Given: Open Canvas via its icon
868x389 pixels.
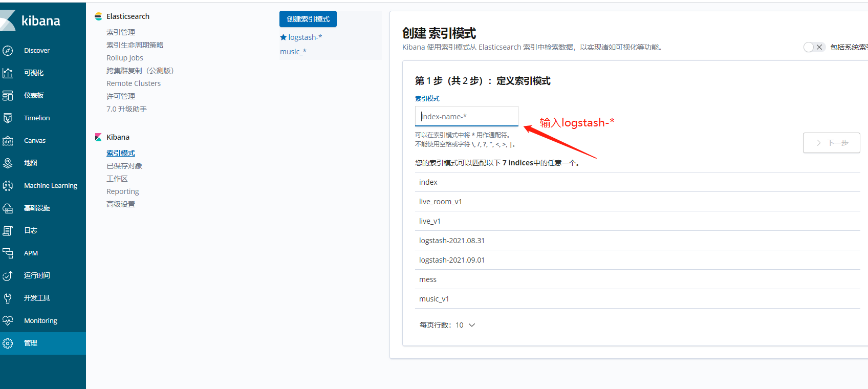Looking at the screenshot, I should 8,140.
